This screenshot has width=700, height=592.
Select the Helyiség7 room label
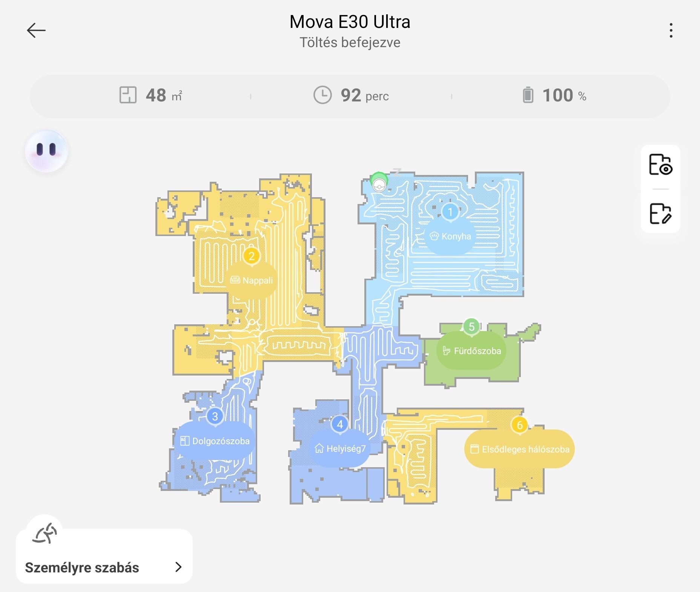click(x=340, y=449)
